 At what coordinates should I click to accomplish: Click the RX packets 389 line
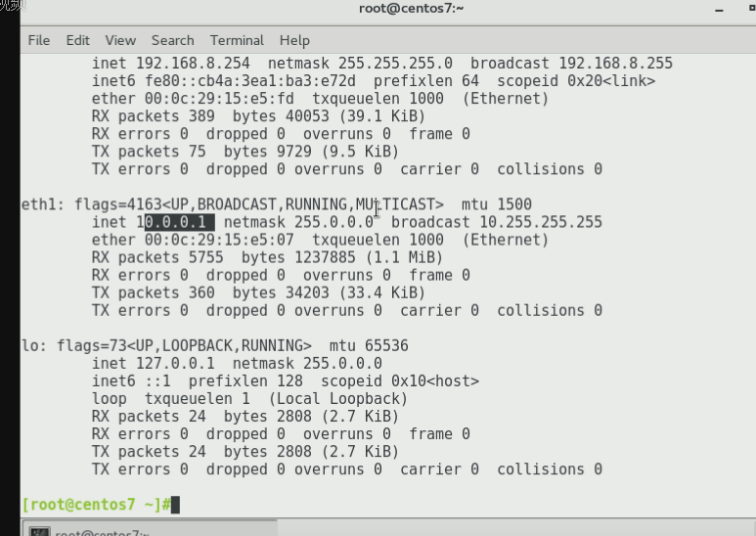pos(258,116)
